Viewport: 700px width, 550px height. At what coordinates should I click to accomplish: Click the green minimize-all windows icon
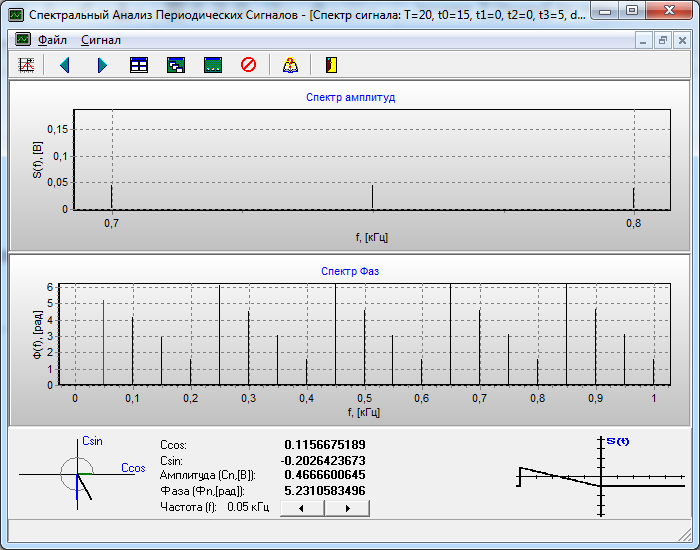click(x=212, y=65)
